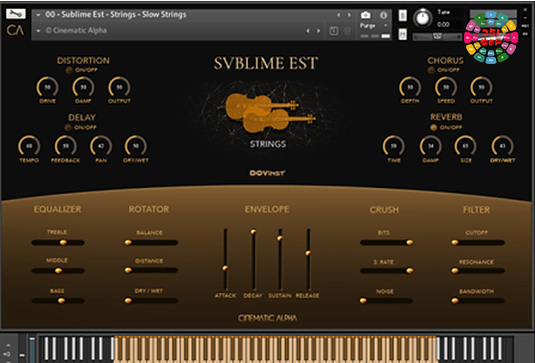Click the CINEMATIC ALPHA logo text at bottom
The image size is (535, 363).
pos(268,318)
